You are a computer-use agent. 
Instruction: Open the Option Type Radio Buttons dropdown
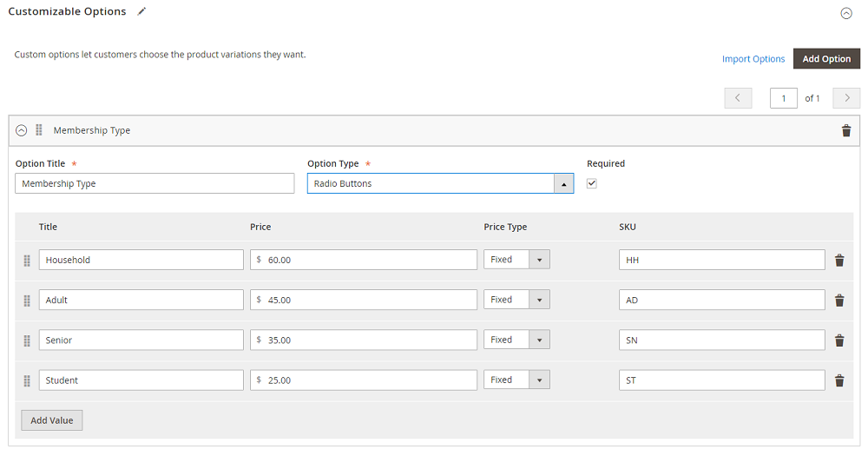tap(440, 183)
